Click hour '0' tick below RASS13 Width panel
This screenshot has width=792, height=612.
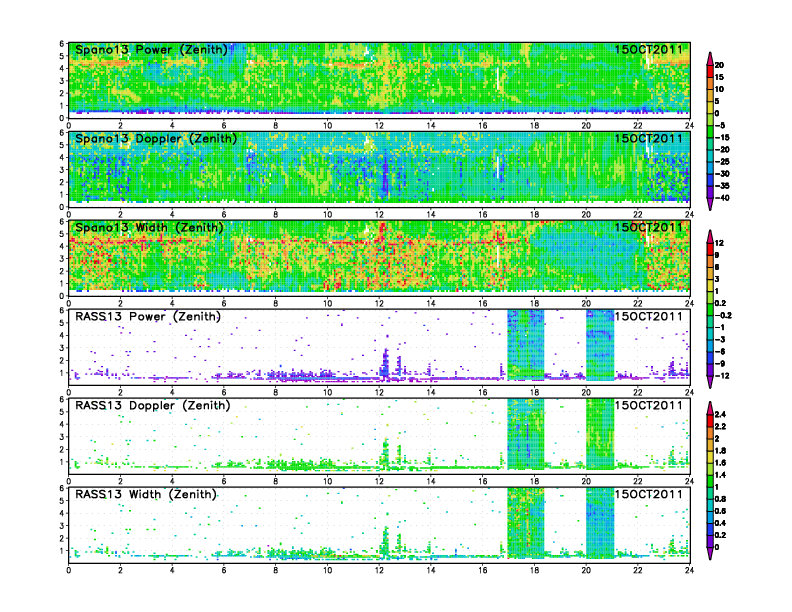coord(69,570)
